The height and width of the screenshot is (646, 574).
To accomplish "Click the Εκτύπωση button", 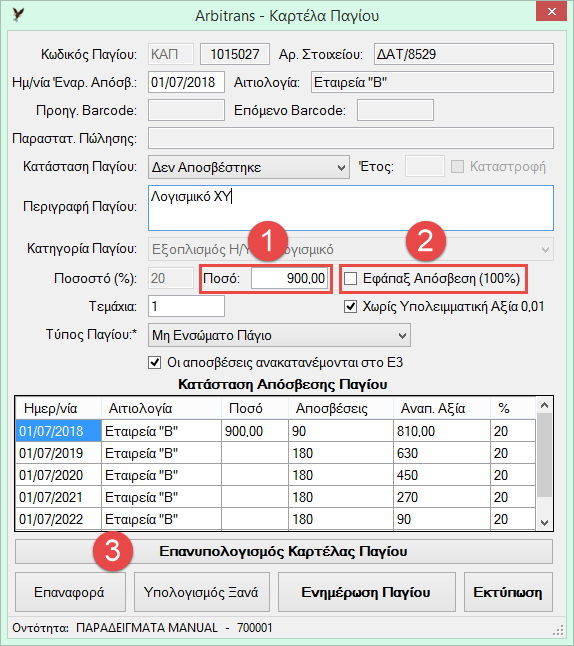I will pos(508,592).
